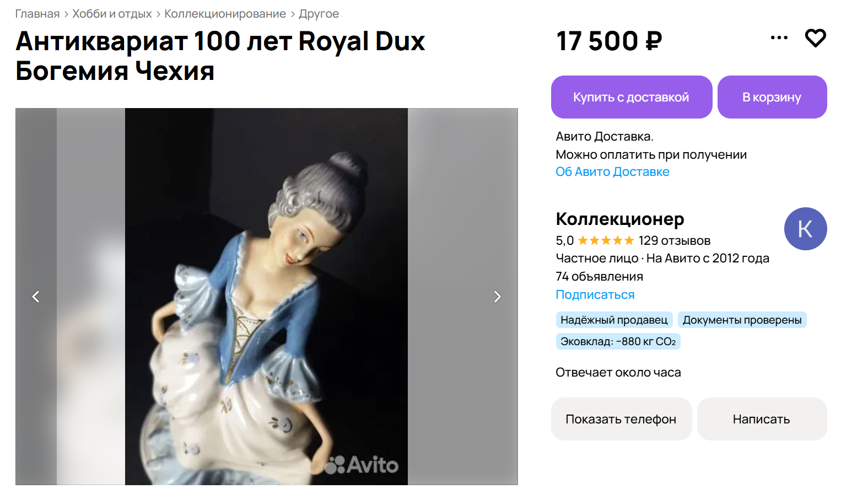
Task: Go to Главная breadcrumb
Action: (x=37, y=14)
